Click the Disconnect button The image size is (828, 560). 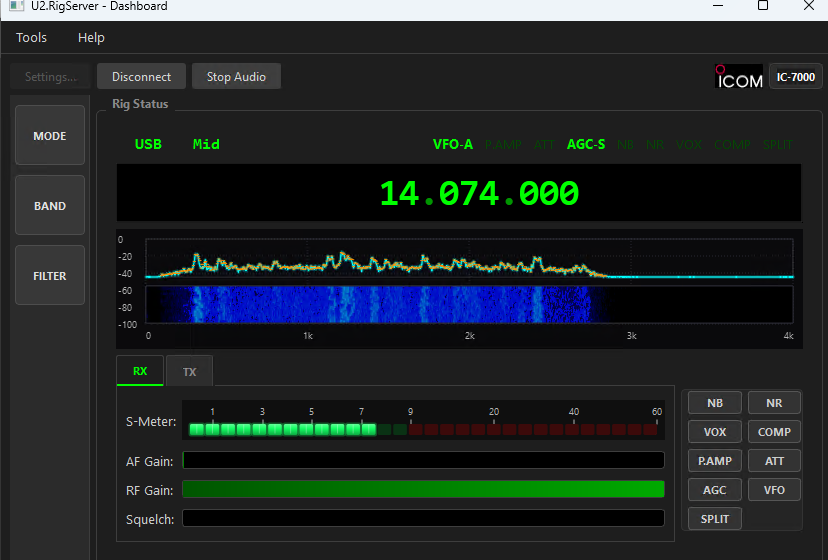tap(141, 77)
